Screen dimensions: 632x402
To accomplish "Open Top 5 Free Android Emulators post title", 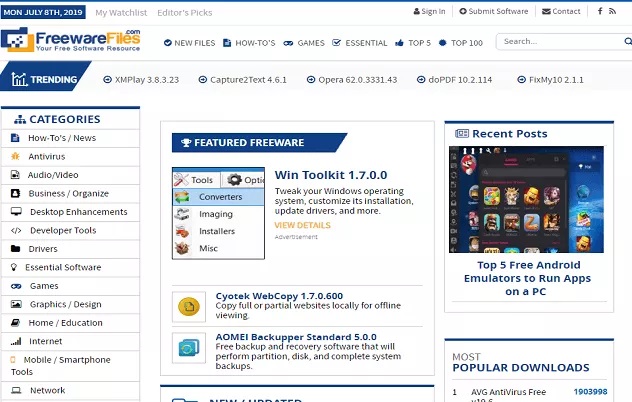I will [x=527, y=278].
